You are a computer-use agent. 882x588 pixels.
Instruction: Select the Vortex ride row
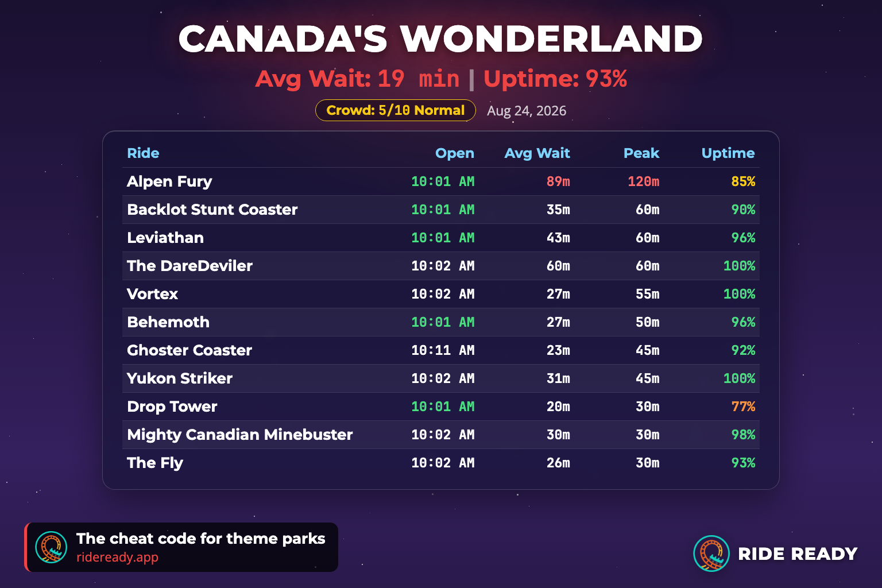coord(441,294)
